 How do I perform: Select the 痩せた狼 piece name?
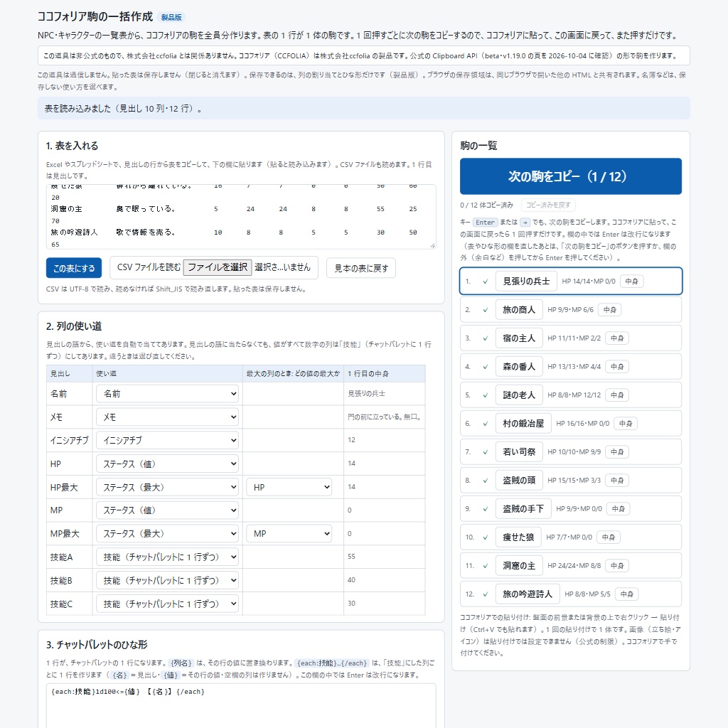[518, 537]
